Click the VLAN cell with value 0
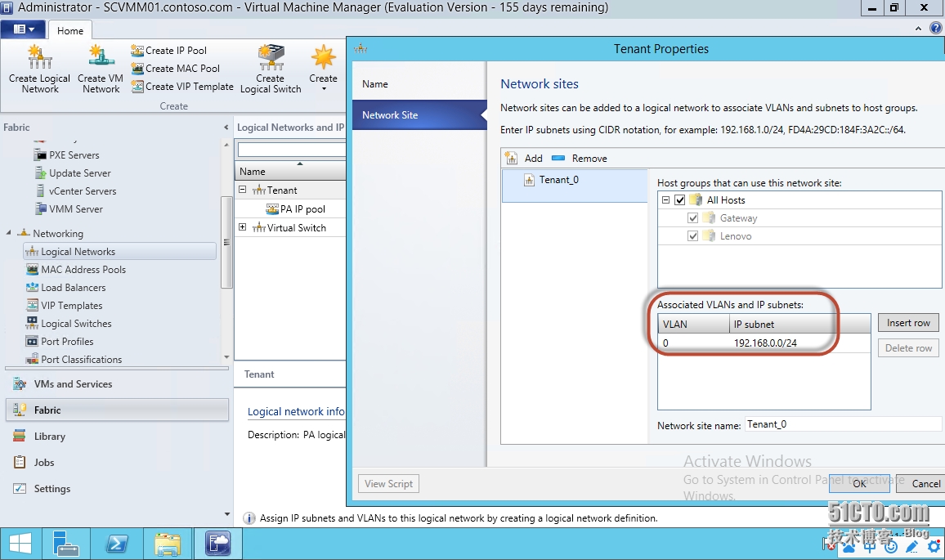Viewport: 945px width, 560px height. click(x=694, y=343)
